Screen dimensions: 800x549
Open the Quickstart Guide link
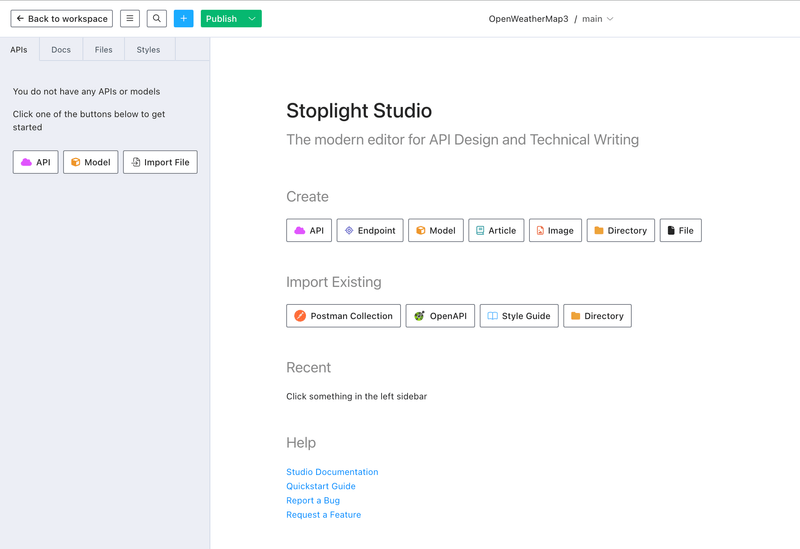pyautogui.click(x=321, y=486)
